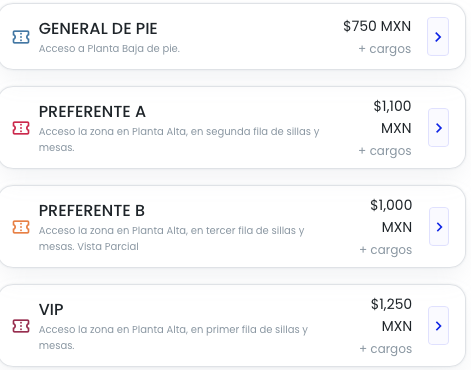This screenshot has width=471, height=370.
Task: Open GENERAL DE PIE with its chevron arrow
Action: pos(438,37)
